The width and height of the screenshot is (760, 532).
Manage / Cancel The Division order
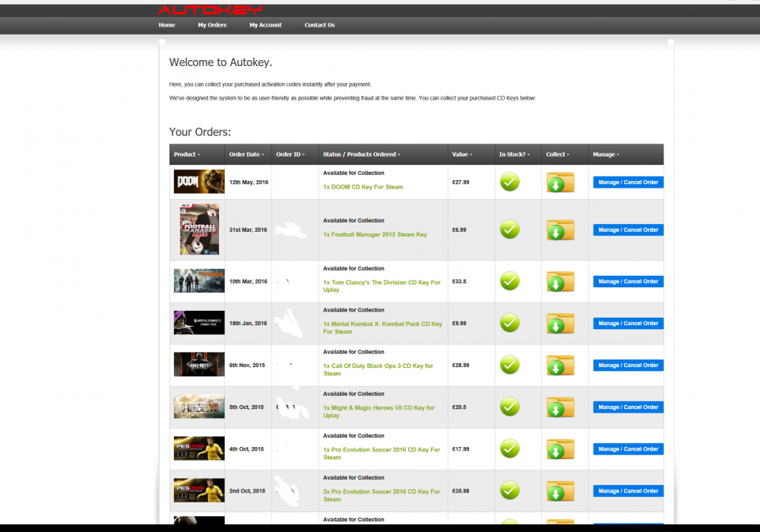point(629,281)
